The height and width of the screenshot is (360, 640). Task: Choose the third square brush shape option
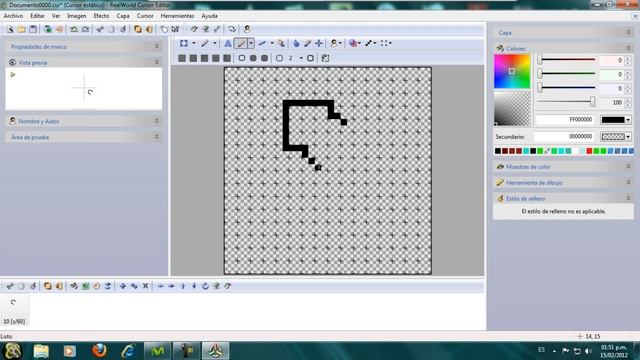pyautogui.click(x=204, y=58)
